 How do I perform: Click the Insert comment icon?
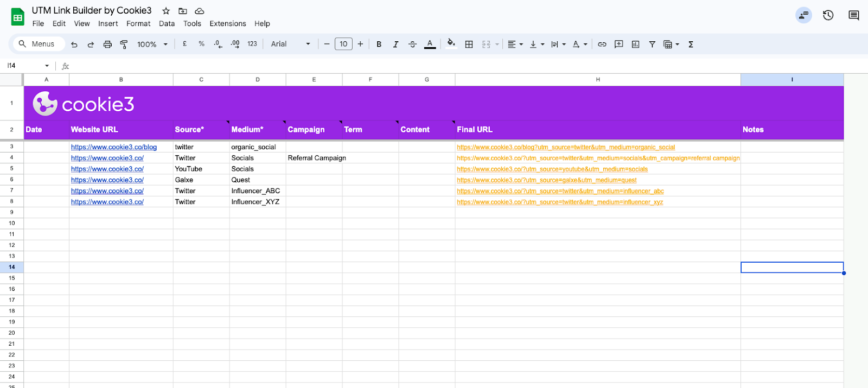point(619,44)
